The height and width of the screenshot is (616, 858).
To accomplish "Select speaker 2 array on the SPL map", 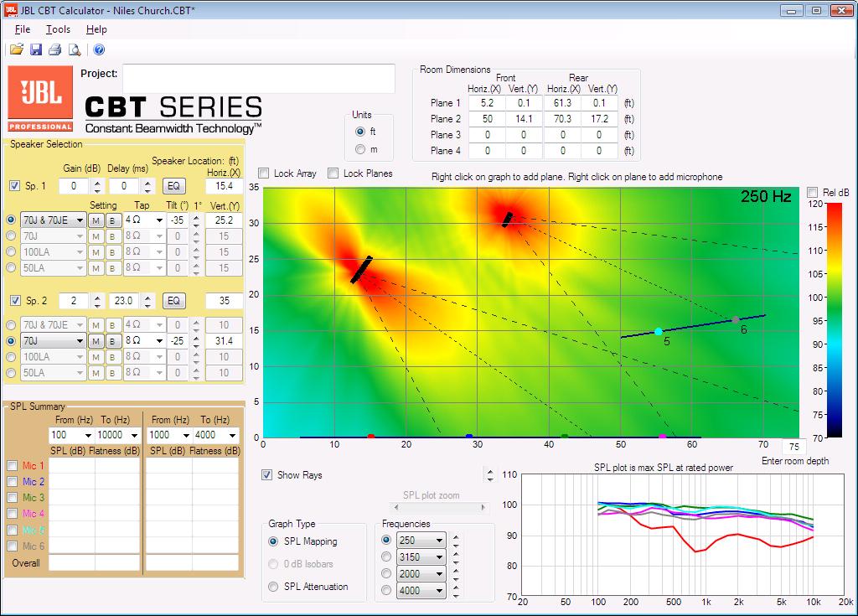I will point(508,220).
